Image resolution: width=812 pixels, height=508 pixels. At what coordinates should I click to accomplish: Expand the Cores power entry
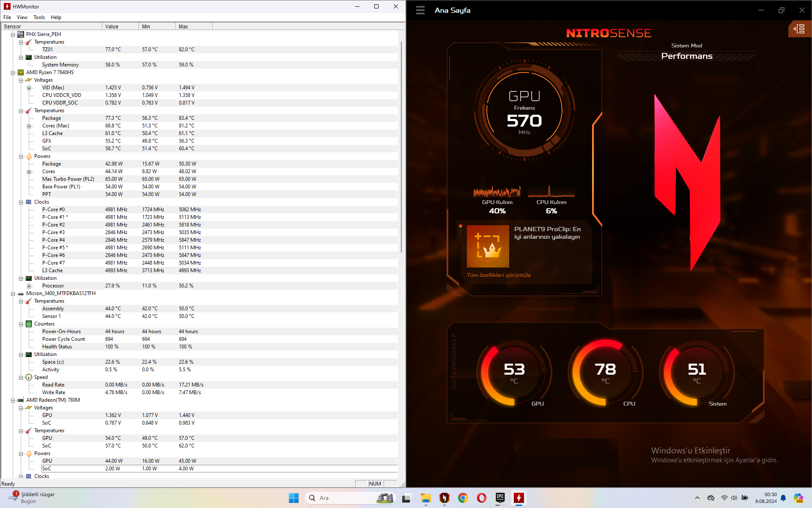tap(29, 171)
